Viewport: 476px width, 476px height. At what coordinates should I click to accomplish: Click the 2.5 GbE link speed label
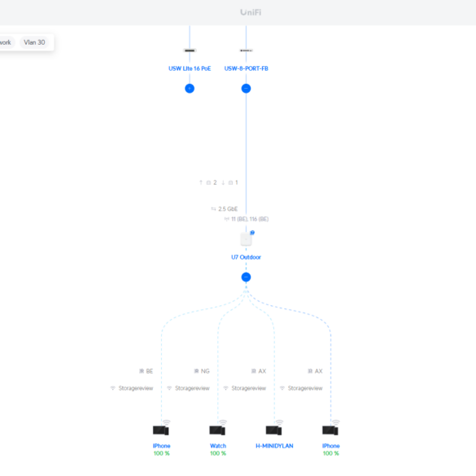pyautogui.click(x=225, y=209)
